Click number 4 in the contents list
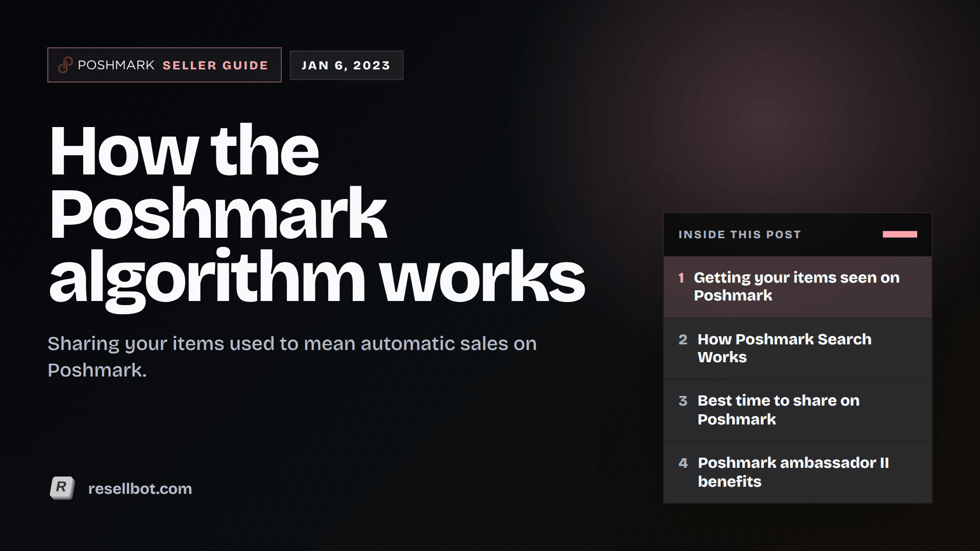The width and height of the screenshot is (980, 551). pyautogui.click(x=683, y=463)
